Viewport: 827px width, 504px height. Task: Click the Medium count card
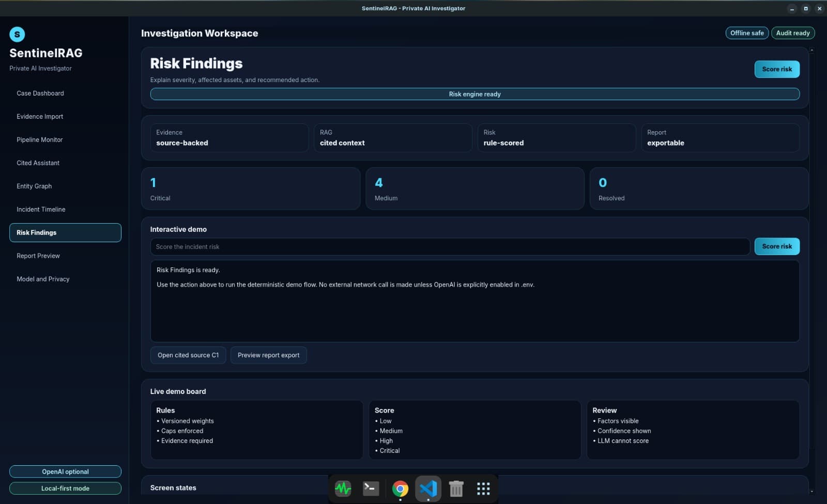point(475,188)
